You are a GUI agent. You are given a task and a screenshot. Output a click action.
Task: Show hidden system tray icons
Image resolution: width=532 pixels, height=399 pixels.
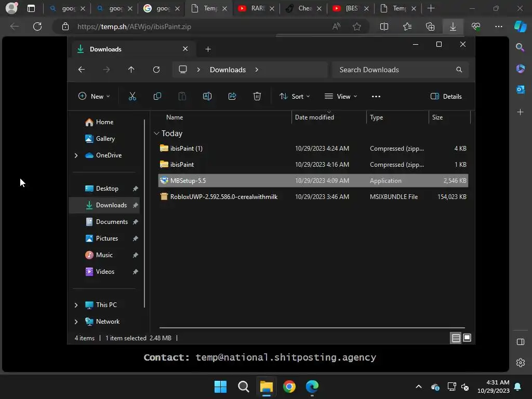tap(419, 387)
